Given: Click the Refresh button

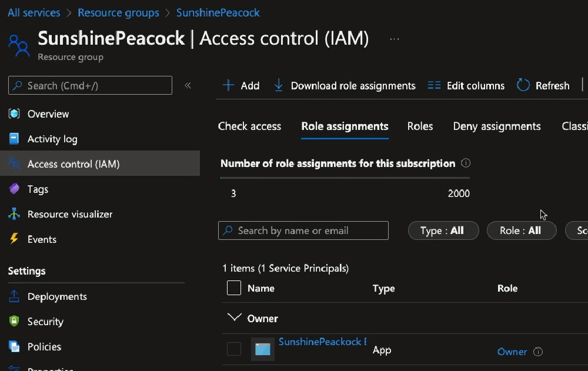Looking at the screenshot, I should pyautogui.click(x=543, y=85).
